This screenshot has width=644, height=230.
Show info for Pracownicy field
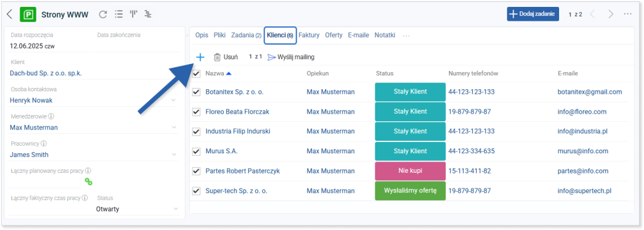(x=44, y=144)
